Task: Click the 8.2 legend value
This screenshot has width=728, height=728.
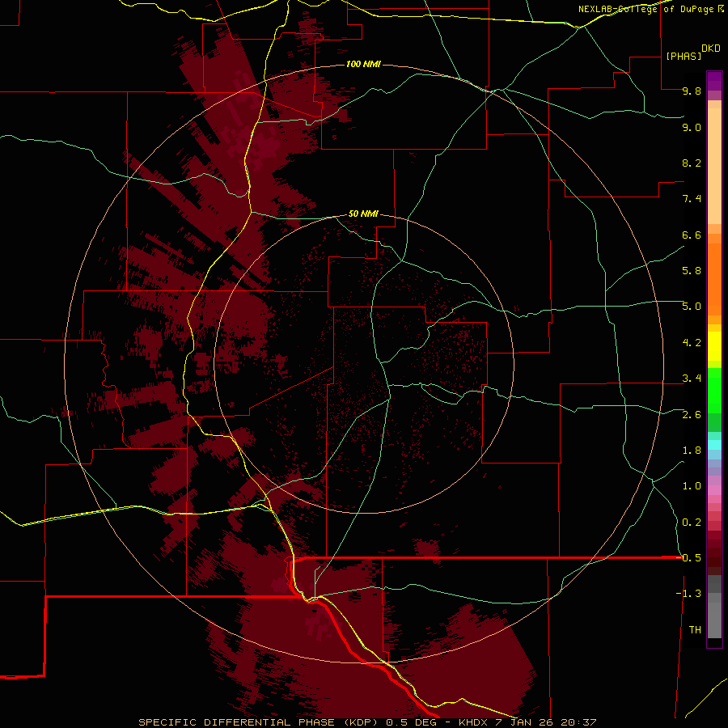Action: (x=692, y=163)
